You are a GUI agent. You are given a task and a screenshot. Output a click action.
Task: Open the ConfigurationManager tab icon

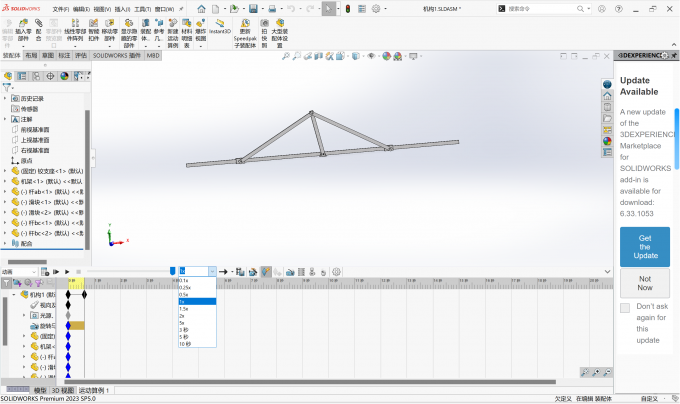tap(36, 76)
